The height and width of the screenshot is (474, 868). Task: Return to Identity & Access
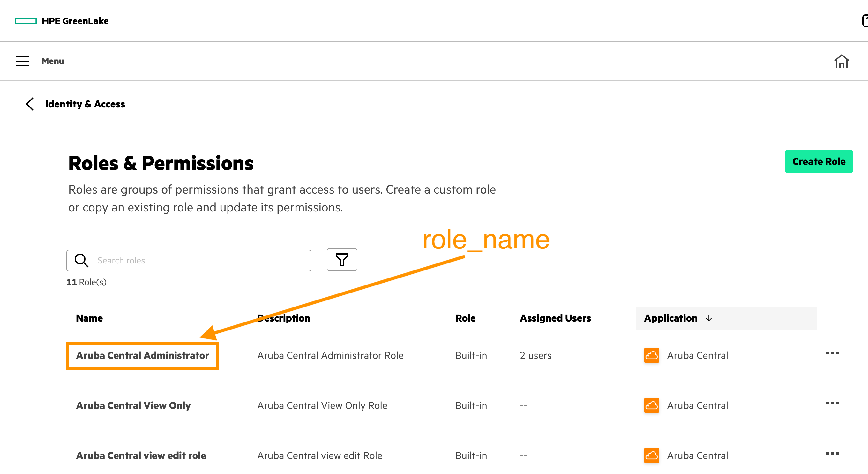tap(85, 104)
